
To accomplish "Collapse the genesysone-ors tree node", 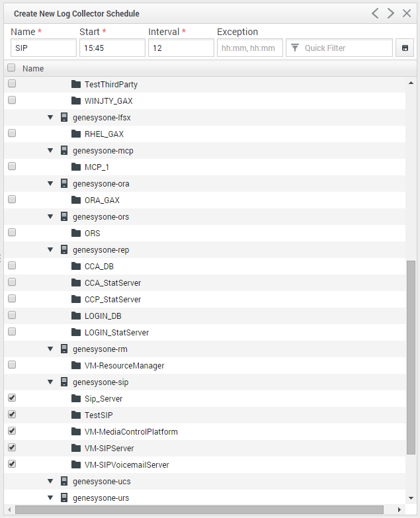I will pos(50,217).
